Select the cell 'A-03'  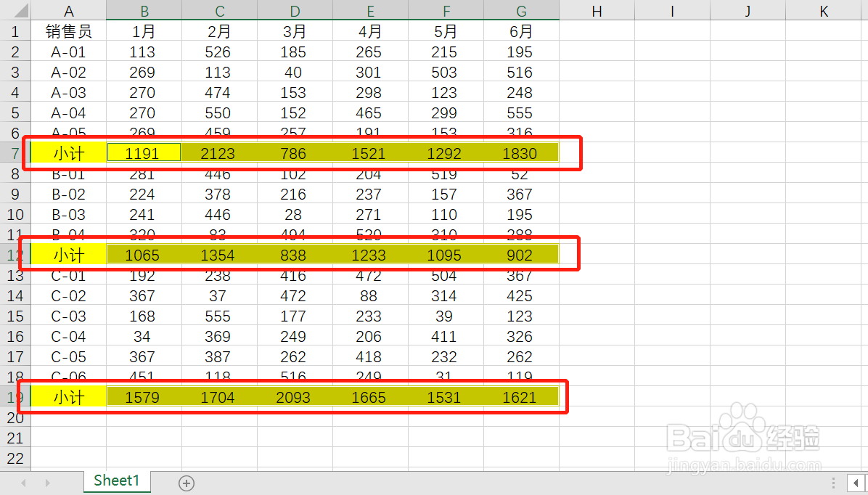[69, 92]
